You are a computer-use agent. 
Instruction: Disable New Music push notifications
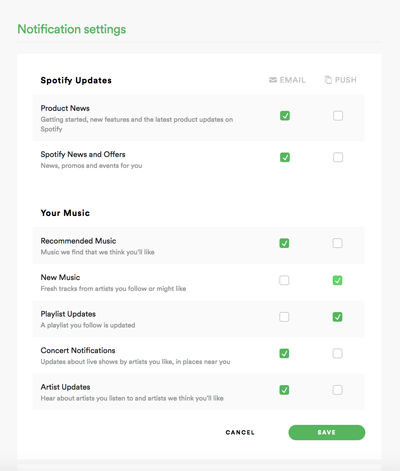337,280
